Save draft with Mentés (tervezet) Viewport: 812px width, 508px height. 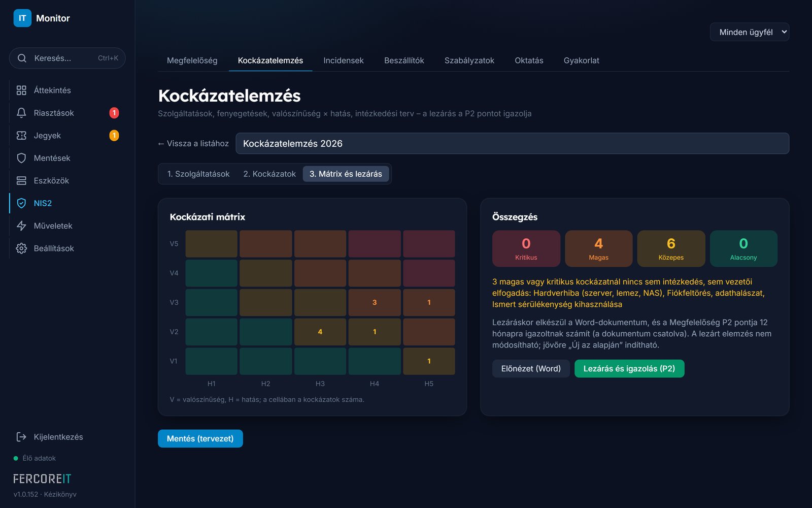pos(200,438)
